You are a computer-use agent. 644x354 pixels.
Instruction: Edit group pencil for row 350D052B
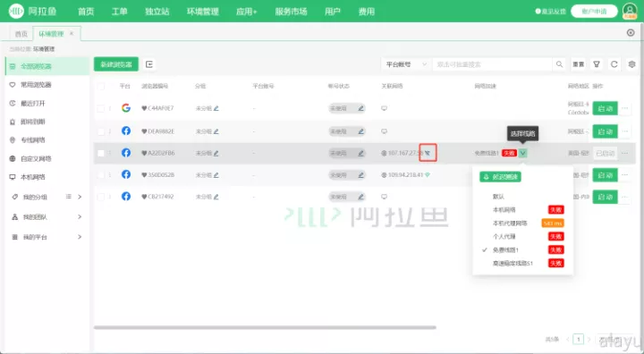216,175
